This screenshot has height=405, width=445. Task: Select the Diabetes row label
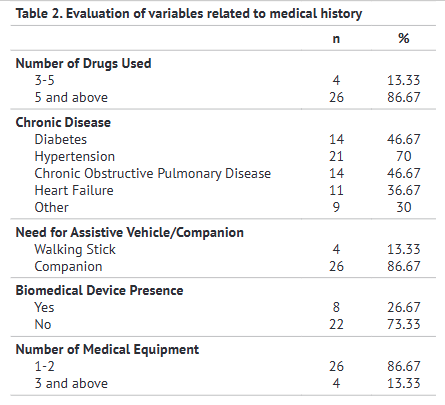[61, 139]
